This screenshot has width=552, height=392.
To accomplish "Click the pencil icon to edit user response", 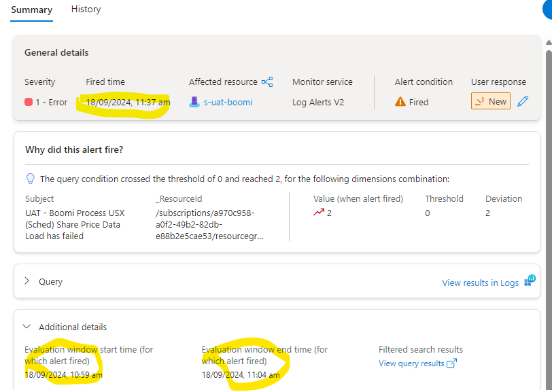I will point(523,101).
